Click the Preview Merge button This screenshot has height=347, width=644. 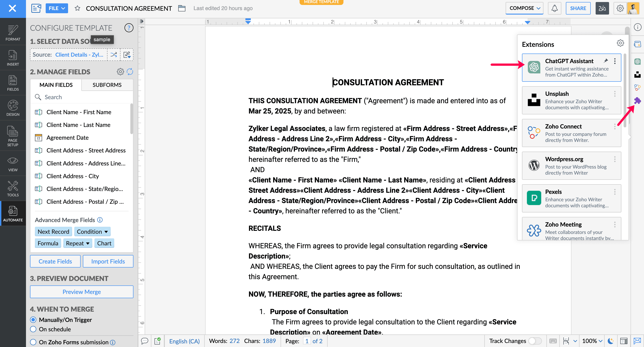coord(82,292)
